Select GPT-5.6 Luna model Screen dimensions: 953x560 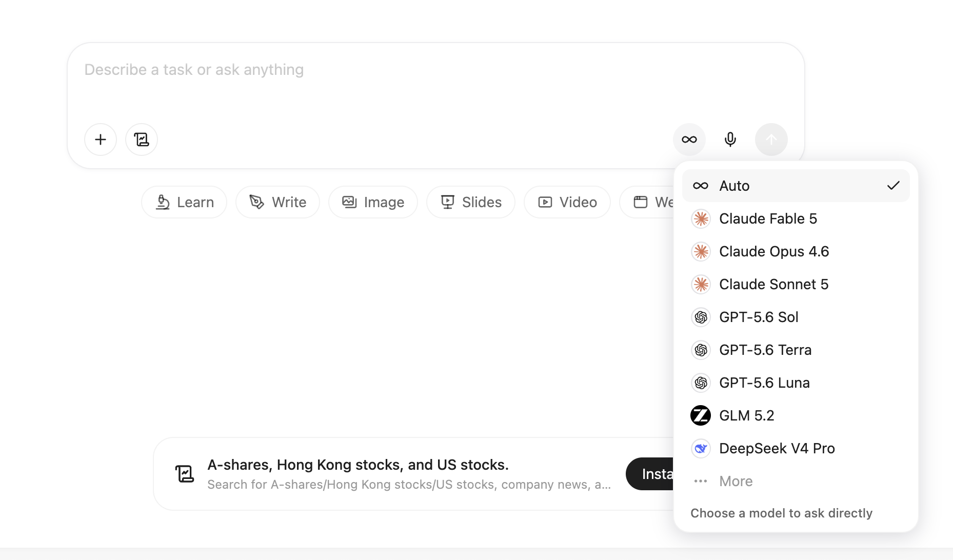tap(796, 383)
